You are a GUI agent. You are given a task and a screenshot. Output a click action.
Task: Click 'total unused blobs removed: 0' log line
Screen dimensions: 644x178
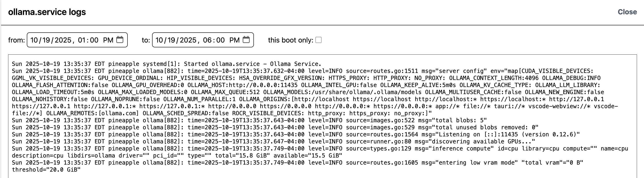pos(275,127)
